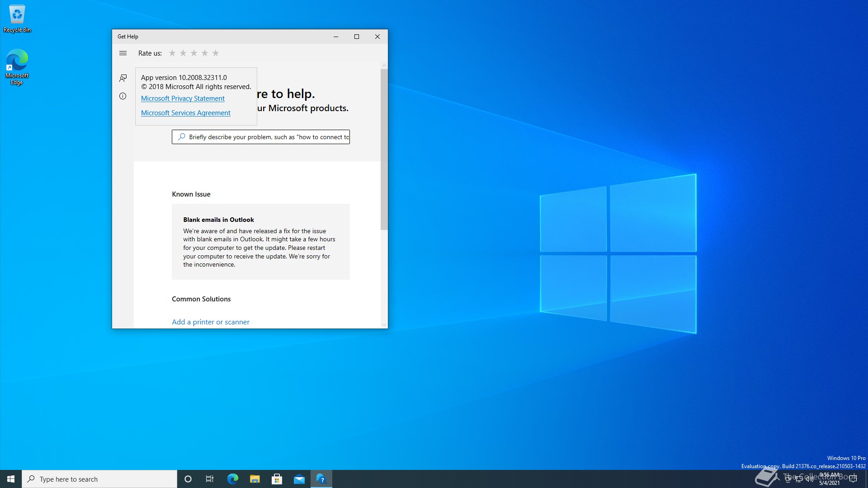This screenshot has height=488, width=868.
Task: Click the Rate us: label
Action: [x=150, y=53]
